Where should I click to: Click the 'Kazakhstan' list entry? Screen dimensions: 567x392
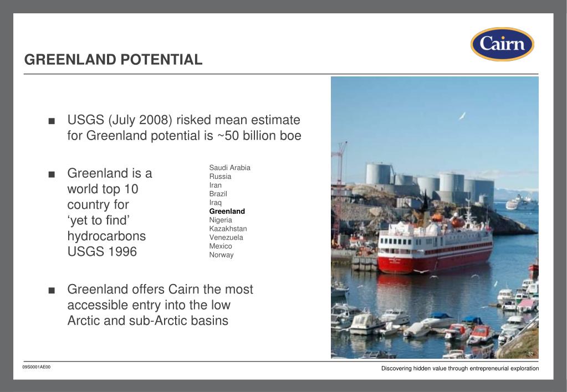[x=228, y=229]
